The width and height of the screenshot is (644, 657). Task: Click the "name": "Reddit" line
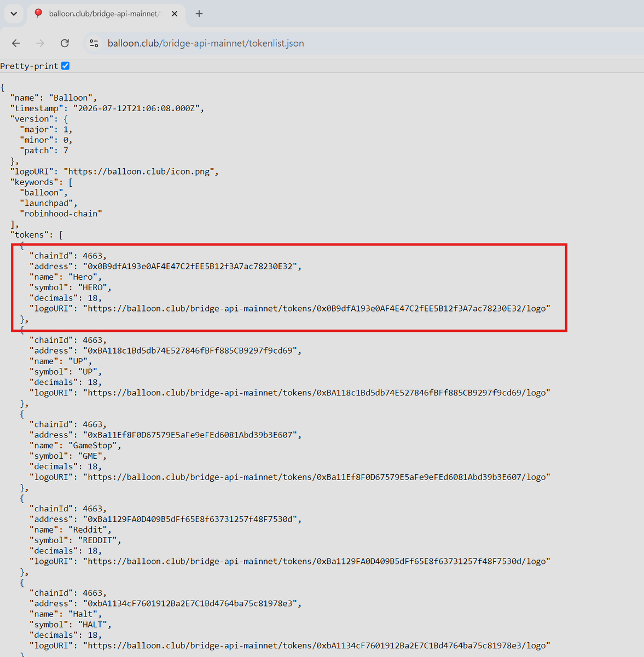tap(70, 530)
